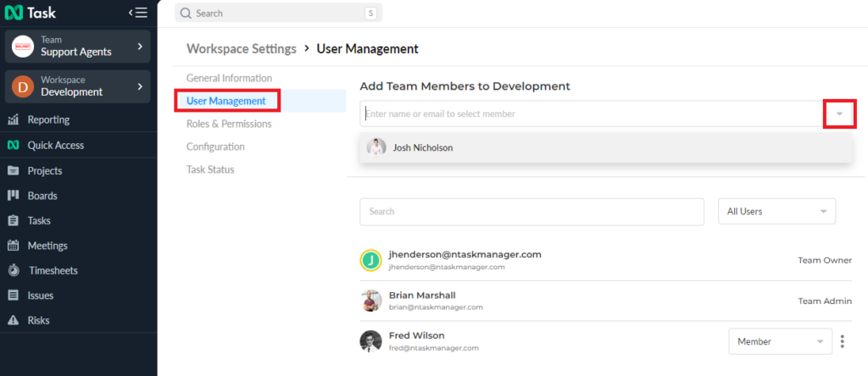This screenshot has height=376, width=868.
Task: Focus the user list Search field
Action: (532, 212)
